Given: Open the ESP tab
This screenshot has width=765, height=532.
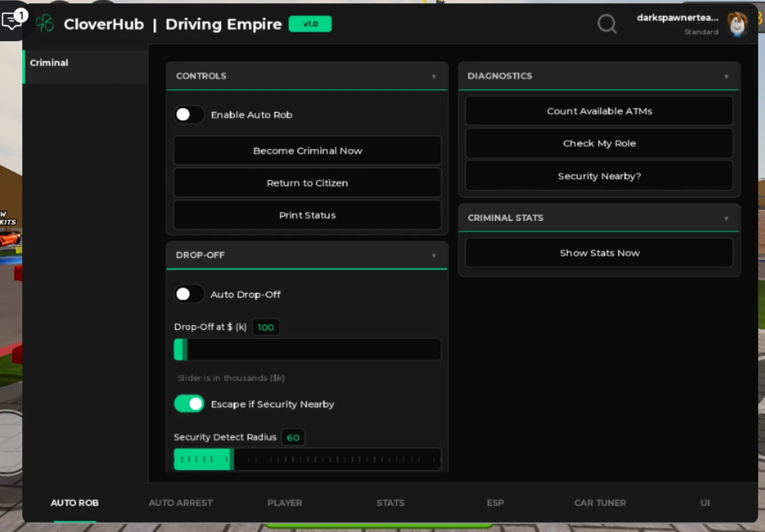Looking at the screenshot, I should 496,503.
